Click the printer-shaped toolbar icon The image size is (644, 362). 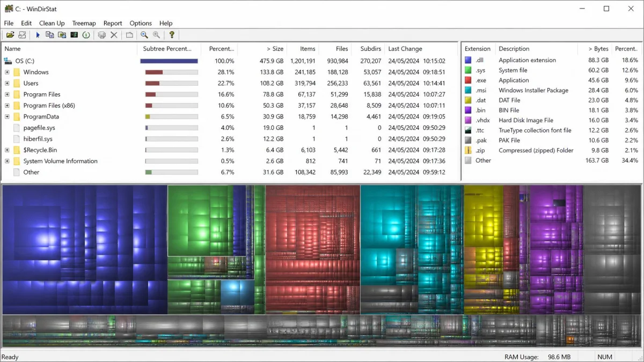102,35
